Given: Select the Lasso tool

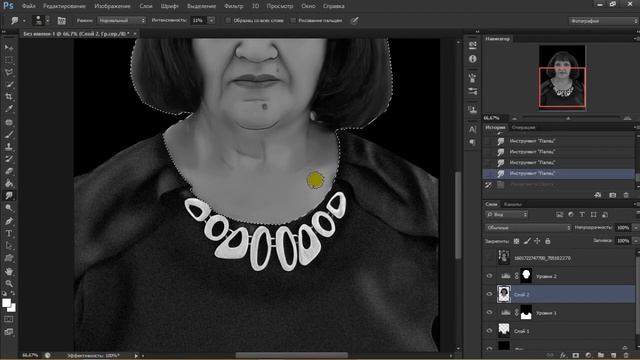Looking at the screenshot, I should click(x=9, y=73).
